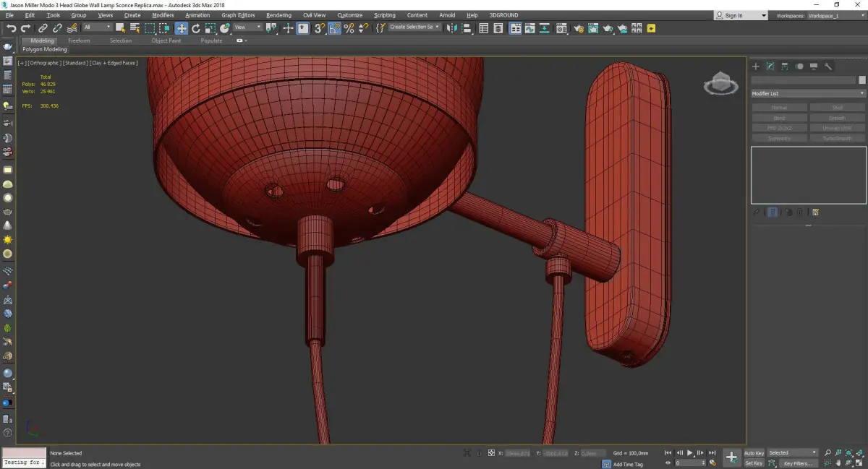Open the Customize menu
The width and height of the screenshot is (868, 469).
(350, 15)
